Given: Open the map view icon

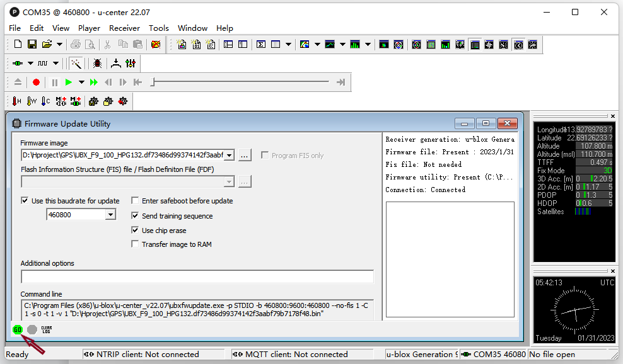Looking at the screenshot, I should coord(305,45).
